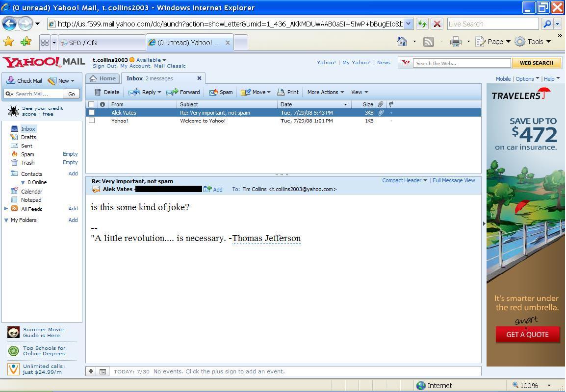The width and height of the screenshot is (566, 392).
Task: Tick the select-all messages header checkbox
Action: pos(91,104)
